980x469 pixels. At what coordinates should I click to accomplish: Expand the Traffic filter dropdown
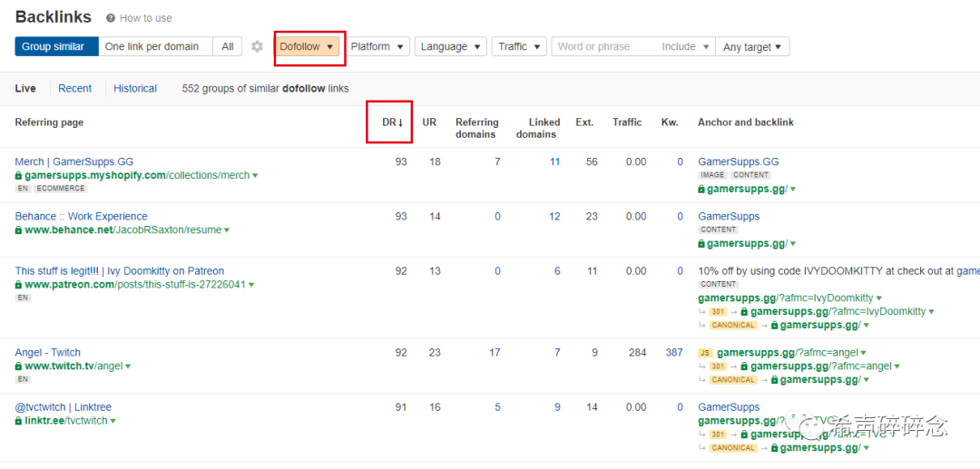point(519,46)
